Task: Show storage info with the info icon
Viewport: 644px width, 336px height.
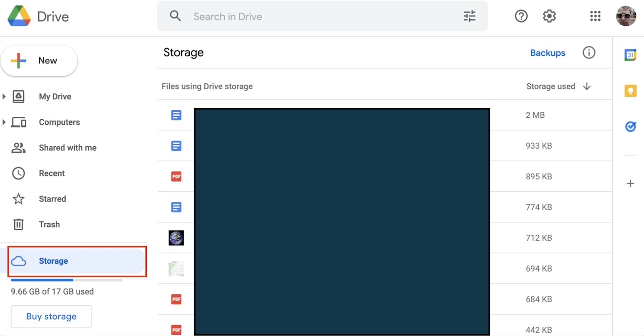Action: pos(589,52)
